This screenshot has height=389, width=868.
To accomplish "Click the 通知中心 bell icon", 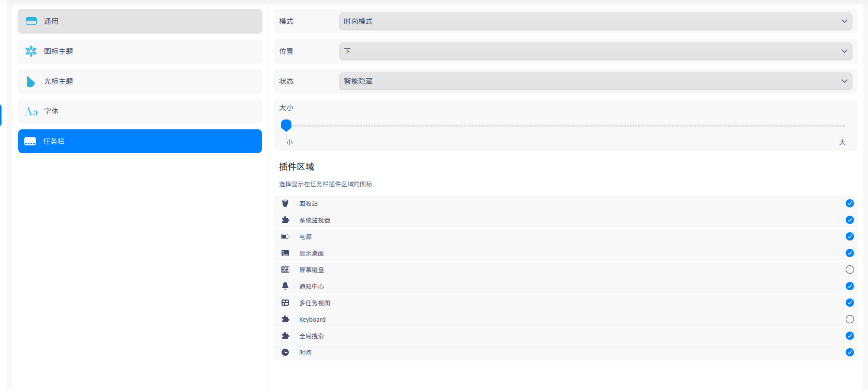I will point(285,286).
